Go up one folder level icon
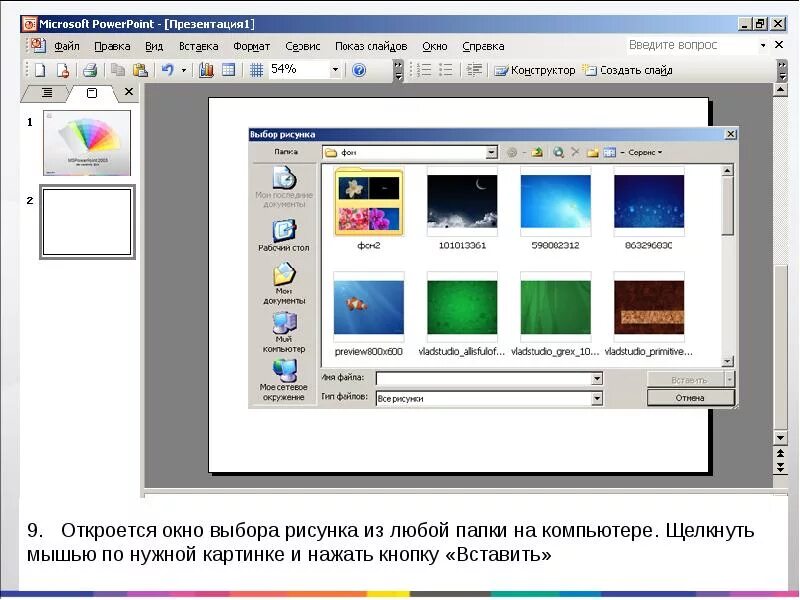Image resolution: width=800 pixels, height=600 pixels. coord(537,152)
